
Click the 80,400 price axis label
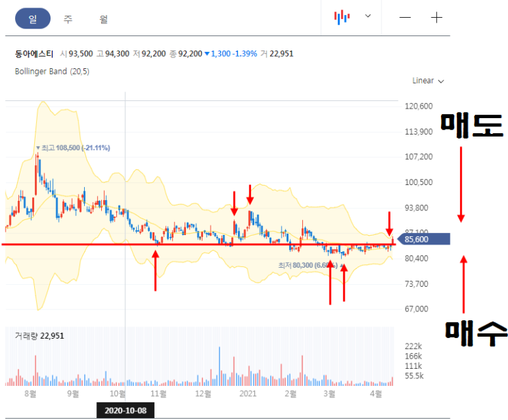click(416, 258)
